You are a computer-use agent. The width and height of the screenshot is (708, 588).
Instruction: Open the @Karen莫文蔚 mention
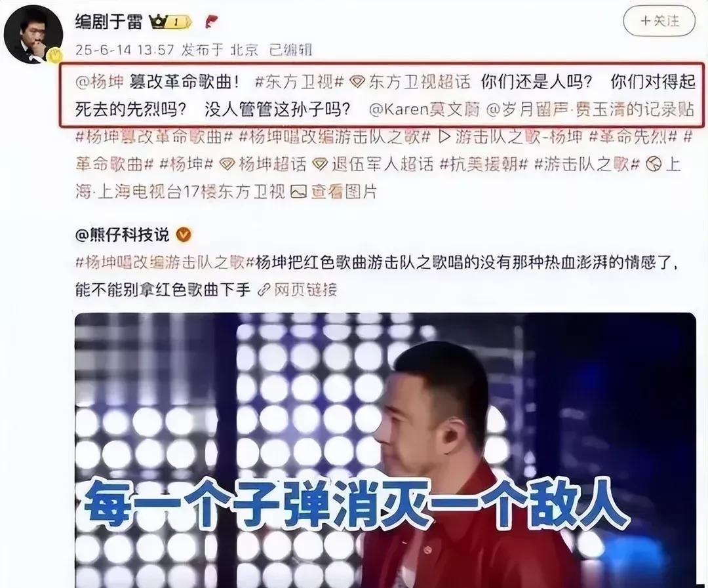(424, 109)
